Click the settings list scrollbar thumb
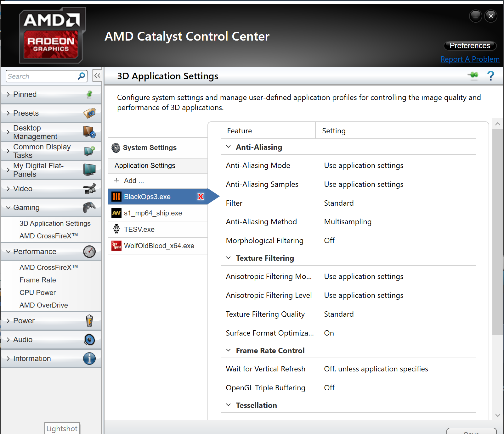The height and width of the screenshot is (434, 504). 497,232
